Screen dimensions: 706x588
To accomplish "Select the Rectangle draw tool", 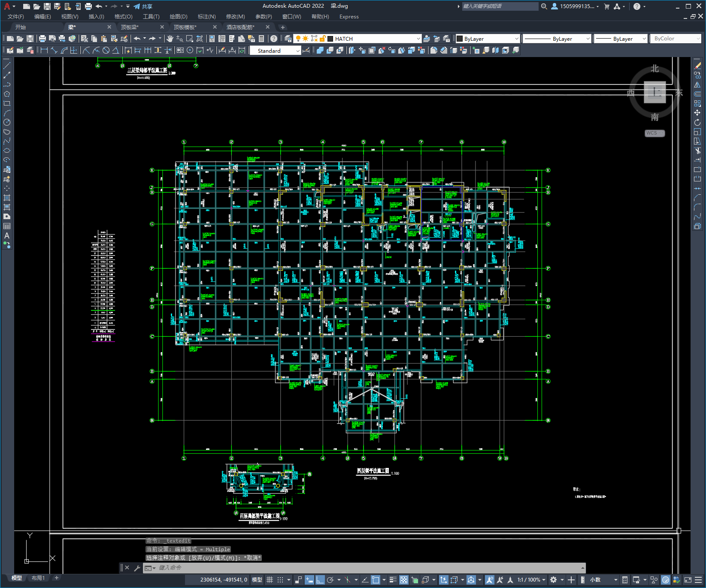I will click(x=7, y=103).
